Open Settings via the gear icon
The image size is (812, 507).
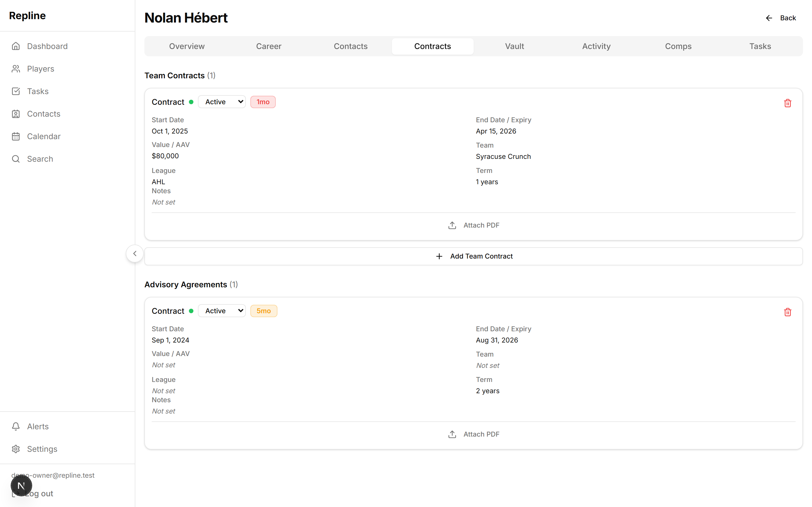coord(16,449)
